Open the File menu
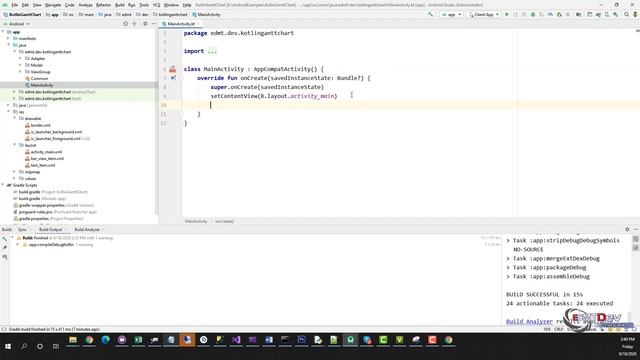The height and width of the screenshot is (360, 640). pyautogui.click(x=14, y=5)
